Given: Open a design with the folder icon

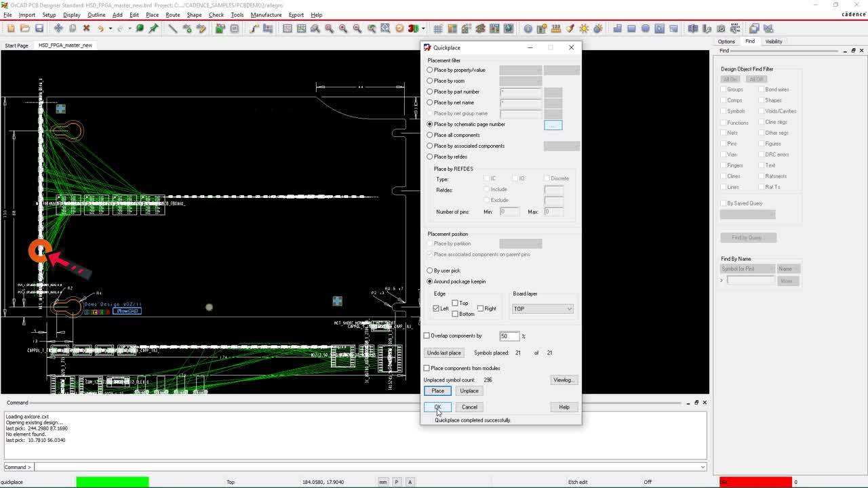Looking at the screenshot, I should tap(25, 28).
